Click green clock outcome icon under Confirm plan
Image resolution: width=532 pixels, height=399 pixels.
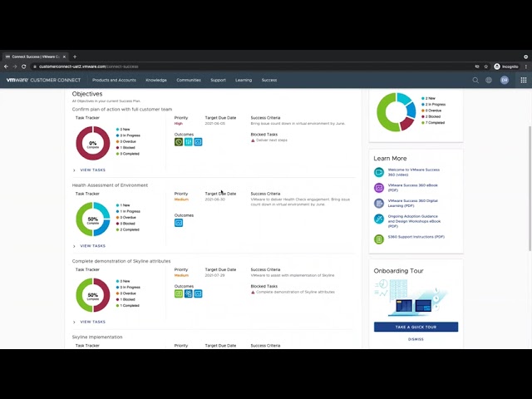[179, 142]
